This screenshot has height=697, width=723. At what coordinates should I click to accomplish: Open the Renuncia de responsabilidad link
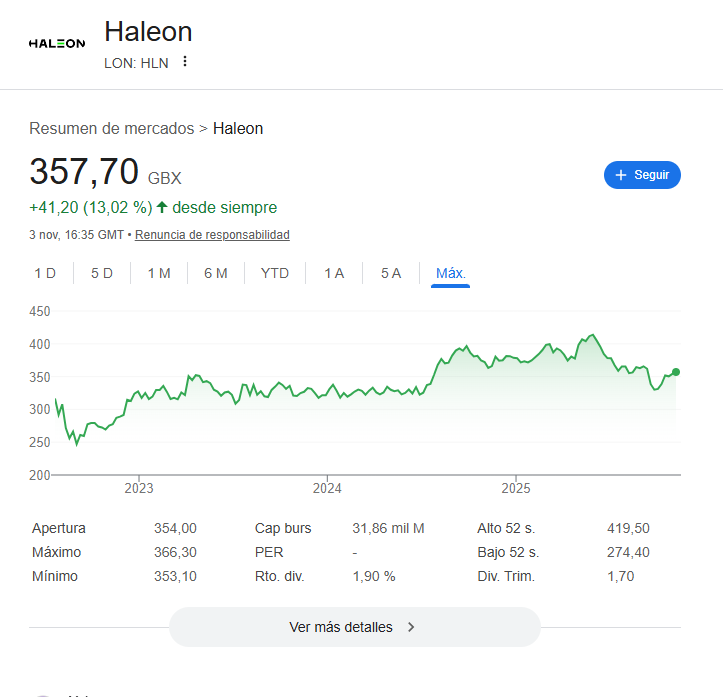click(x=212, y=235)
